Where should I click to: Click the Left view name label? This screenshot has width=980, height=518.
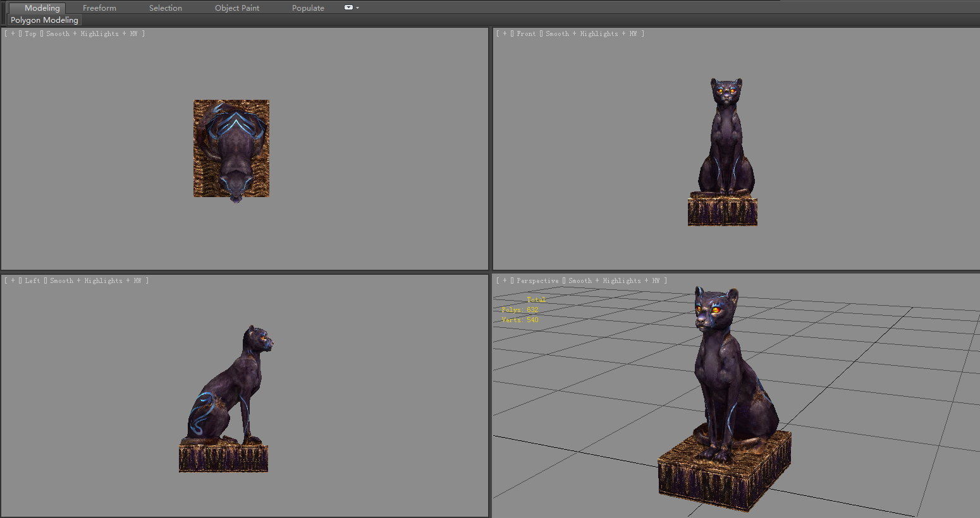32,280
